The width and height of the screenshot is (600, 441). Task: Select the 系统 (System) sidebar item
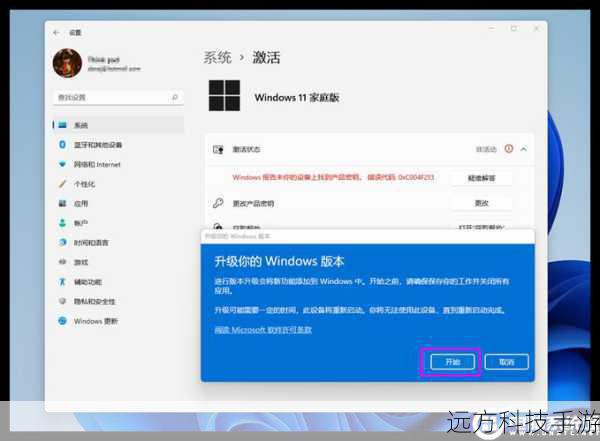pyautogui.click(x=118, y=125)
